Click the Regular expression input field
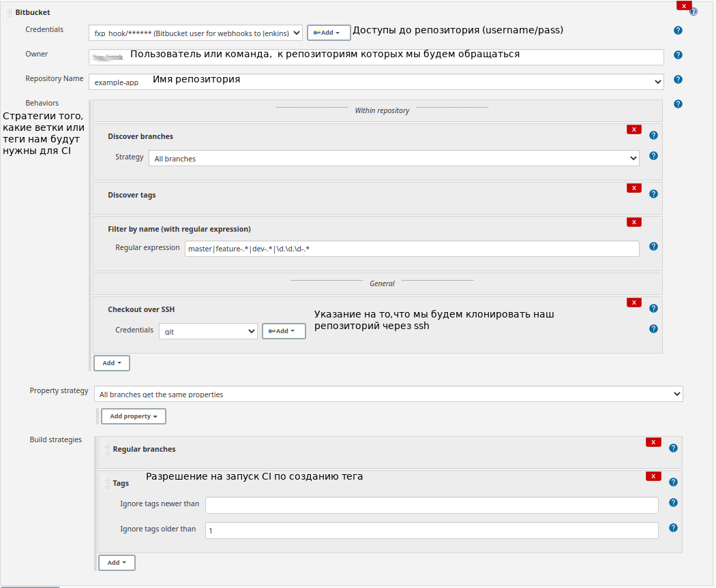 click(x=413, y=249)
